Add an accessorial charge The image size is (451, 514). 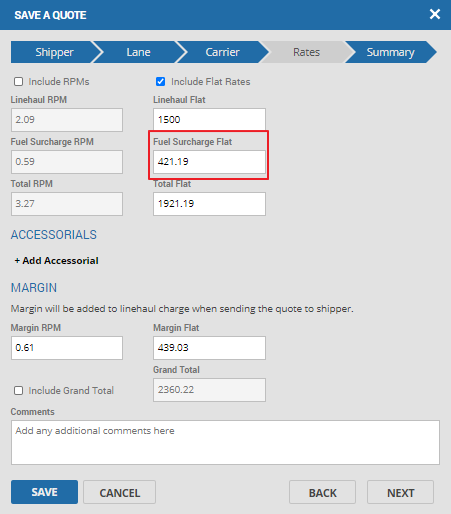[x=56, y=261]
